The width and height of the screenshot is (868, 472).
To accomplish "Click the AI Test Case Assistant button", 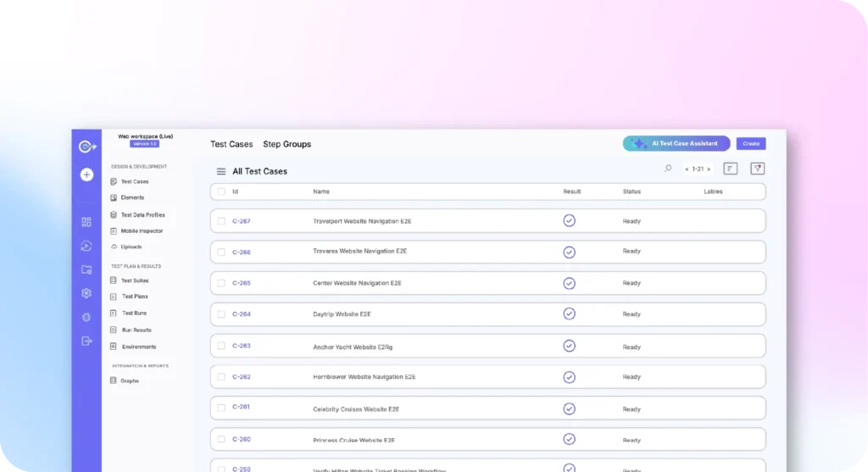I will click(x=676, y=144).
